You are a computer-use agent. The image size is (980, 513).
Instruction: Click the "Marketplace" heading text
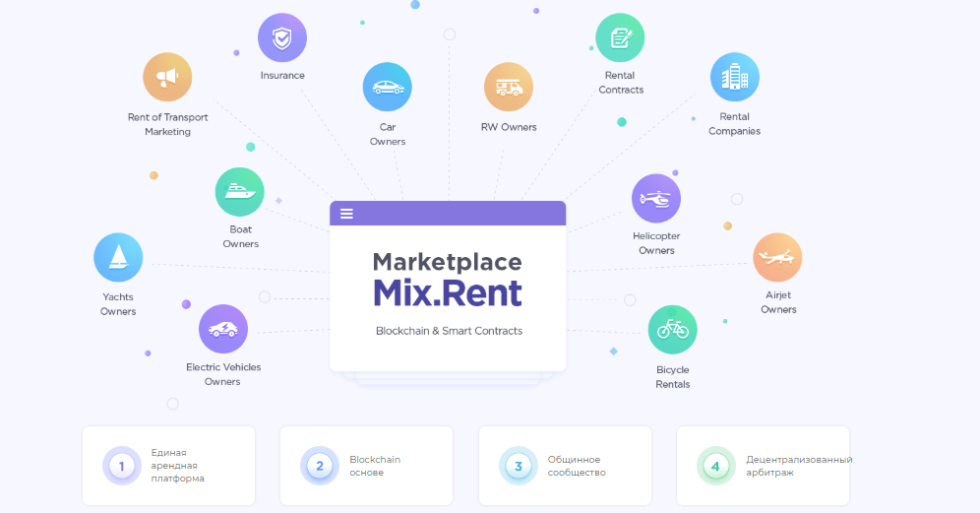[448, 262]
